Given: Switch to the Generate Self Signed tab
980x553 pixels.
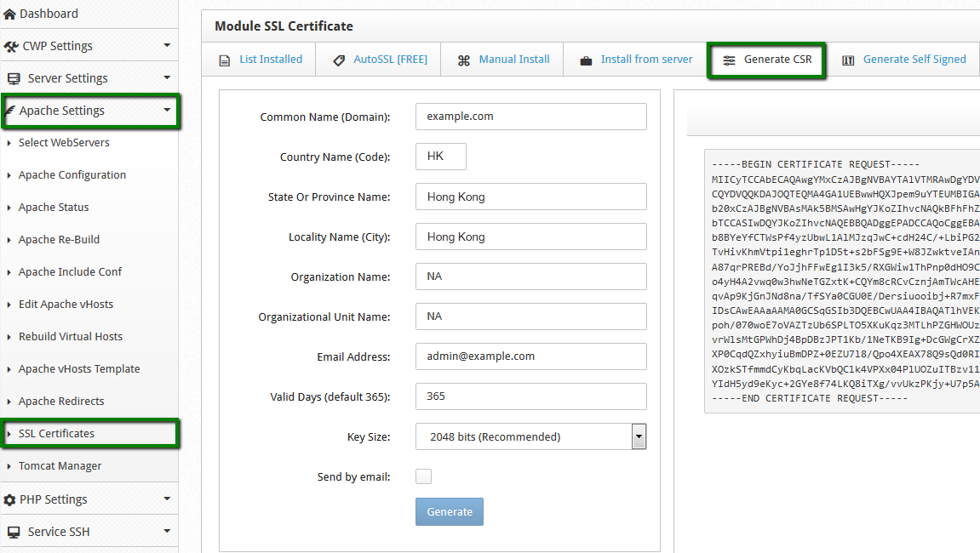Looking at the screenshot, I should (914, 60).
